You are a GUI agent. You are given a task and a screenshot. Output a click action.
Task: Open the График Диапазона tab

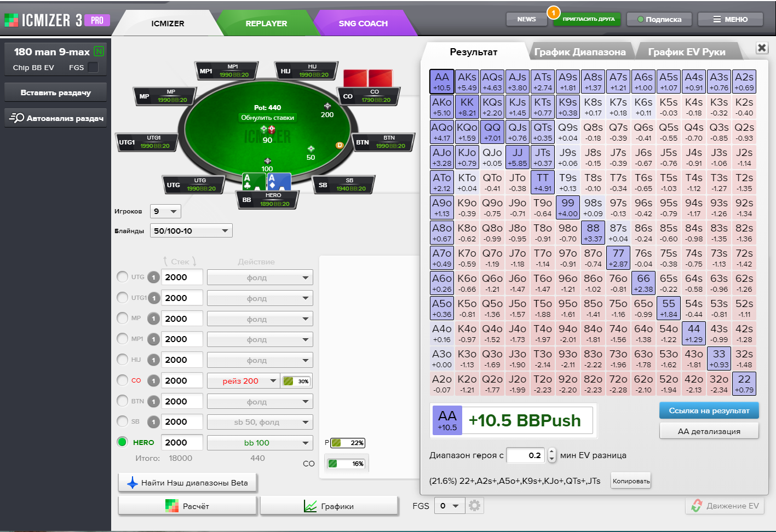click(580, 52)
